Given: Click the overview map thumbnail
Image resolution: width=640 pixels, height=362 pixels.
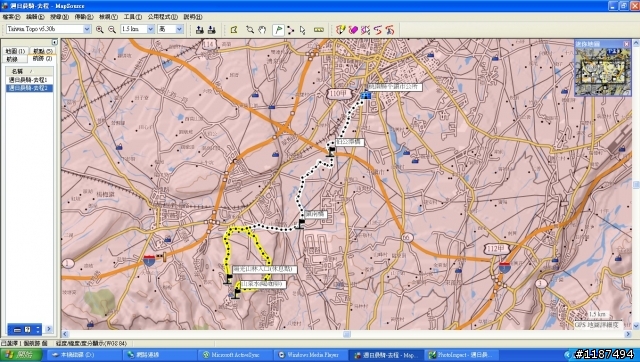Looking at the screenshot, I should pos(602,71).
